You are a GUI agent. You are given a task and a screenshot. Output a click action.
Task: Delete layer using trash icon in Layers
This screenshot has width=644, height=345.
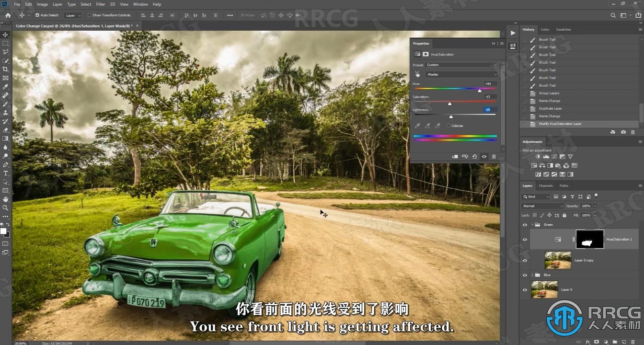point(632,342)
